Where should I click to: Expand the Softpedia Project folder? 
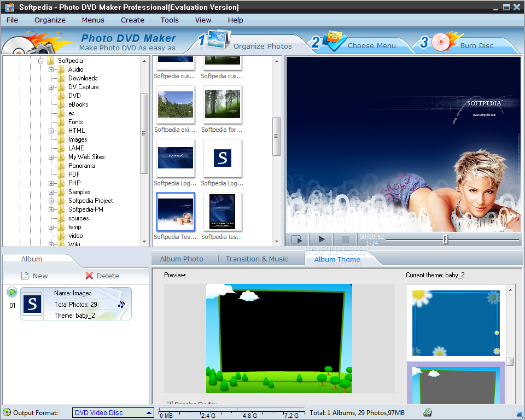point(51,201)
